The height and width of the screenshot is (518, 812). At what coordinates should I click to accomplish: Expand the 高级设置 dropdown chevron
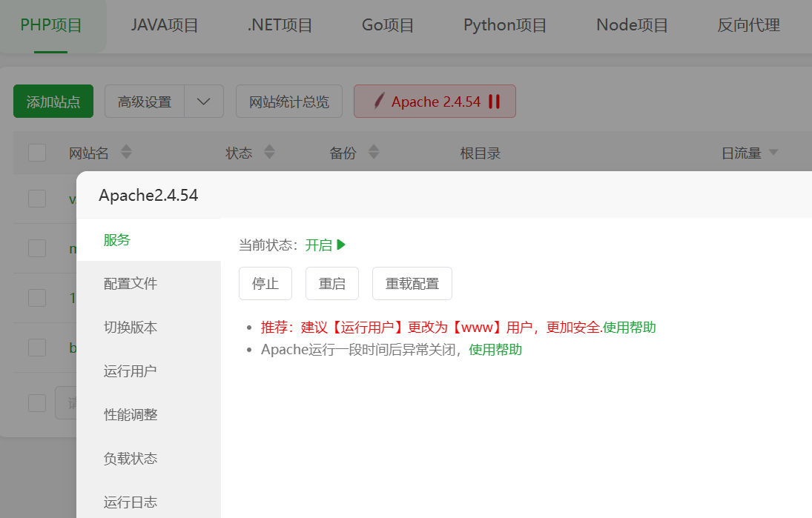pos(204,101)
